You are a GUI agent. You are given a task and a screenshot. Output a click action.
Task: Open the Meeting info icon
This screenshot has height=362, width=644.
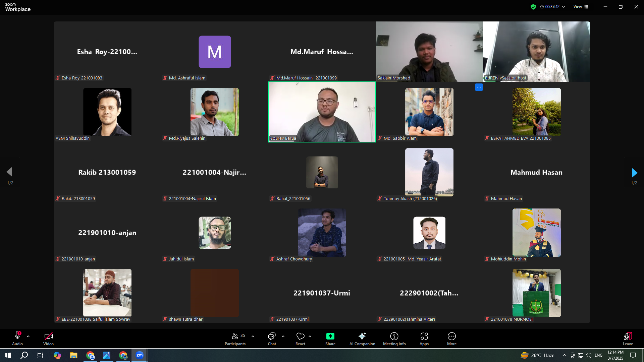pyautogui.click(x=394, y=336)
